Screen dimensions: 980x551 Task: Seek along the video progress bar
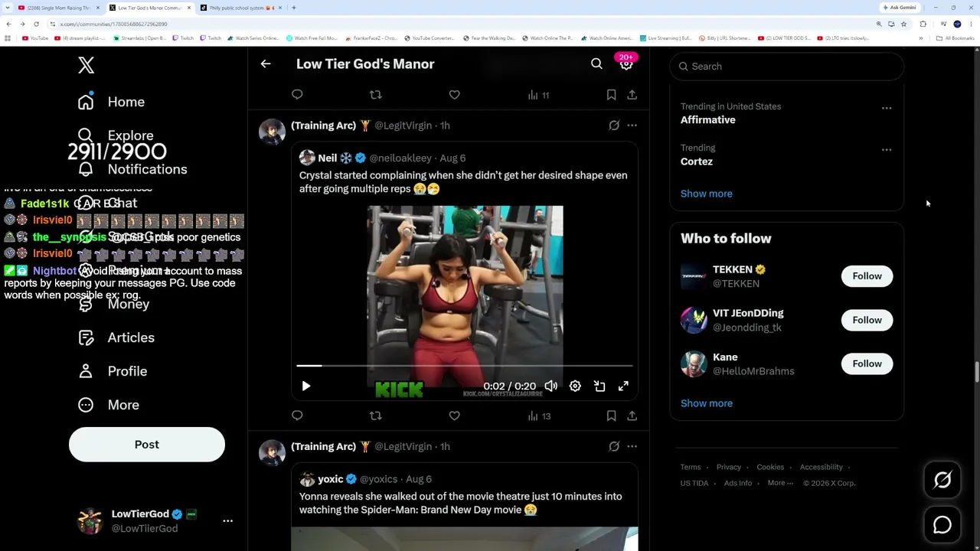tap(465, 366)
